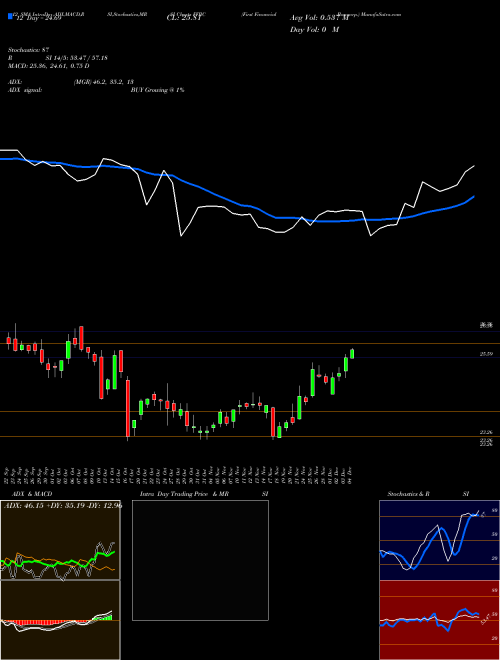
Task: Click the 'Stochastics & R' panel title
Action: (x=409, y=494)
